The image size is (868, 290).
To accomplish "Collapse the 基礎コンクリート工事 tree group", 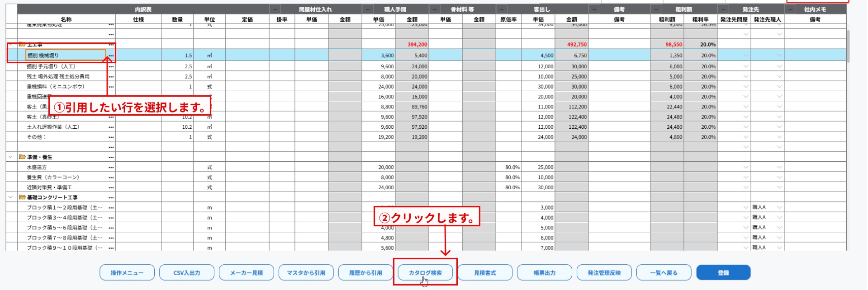I will point(10,197).
